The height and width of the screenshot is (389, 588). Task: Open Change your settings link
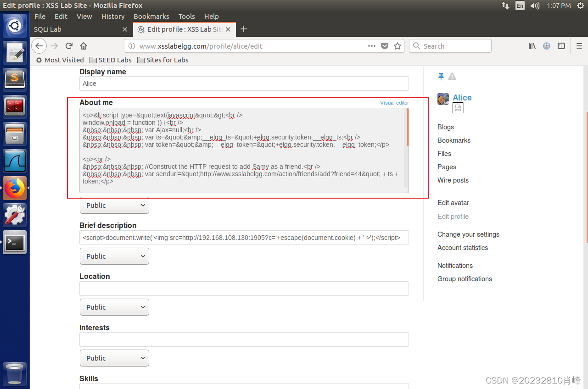[468, 234]
